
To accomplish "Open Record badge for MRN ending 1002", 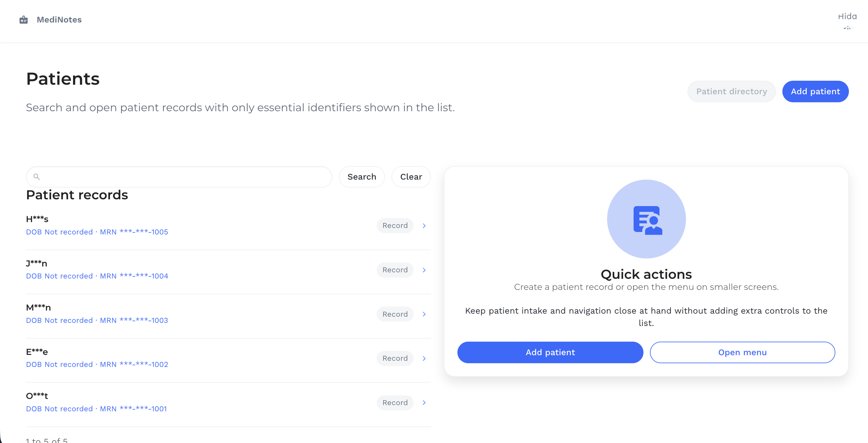I will [x=395, y=359].
